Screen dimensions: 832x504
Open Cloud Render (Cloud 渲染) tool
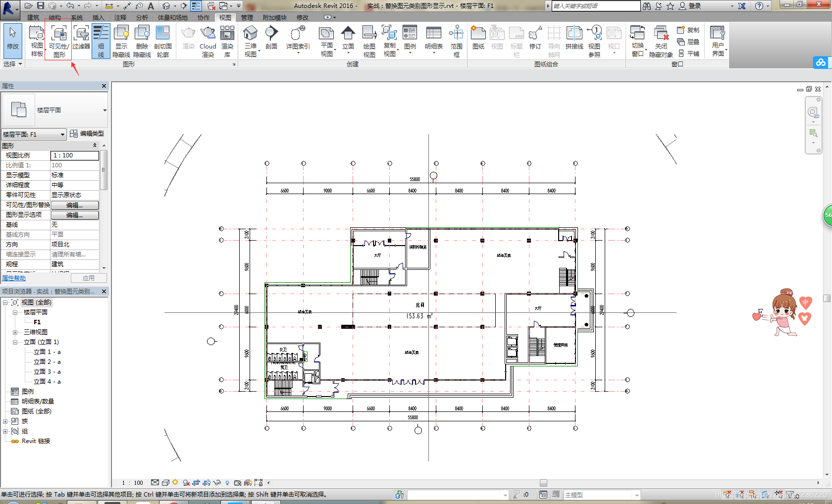point(208,41)
